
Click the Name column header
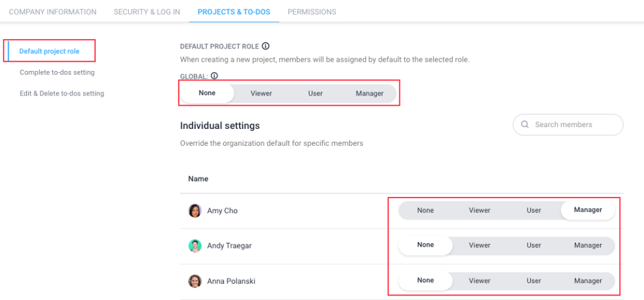[198, 179]
